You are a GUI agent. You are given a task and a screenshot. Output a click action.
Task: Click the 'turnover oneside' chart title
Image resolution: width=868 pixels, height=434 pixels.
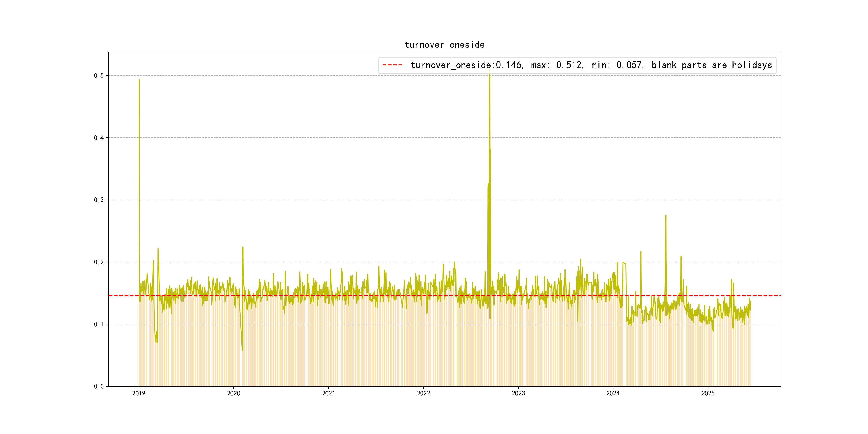click(444, 45)
